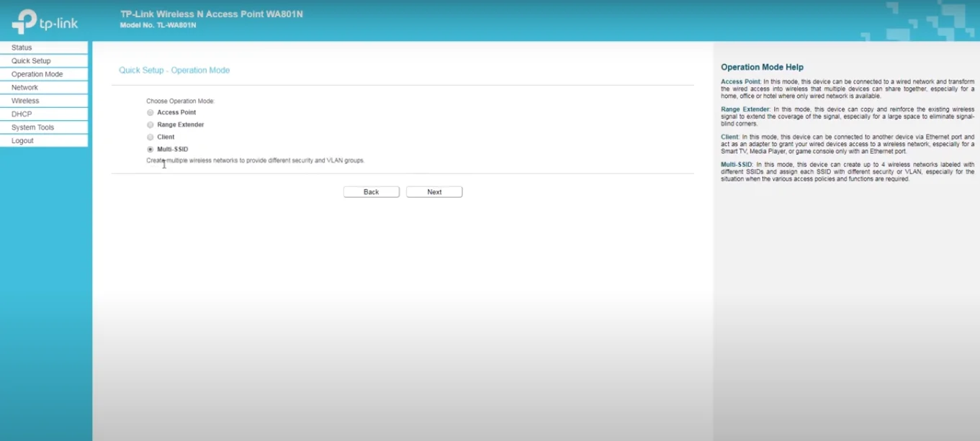Open the Status menu item

pyautogui.click(x=22, y=47)
